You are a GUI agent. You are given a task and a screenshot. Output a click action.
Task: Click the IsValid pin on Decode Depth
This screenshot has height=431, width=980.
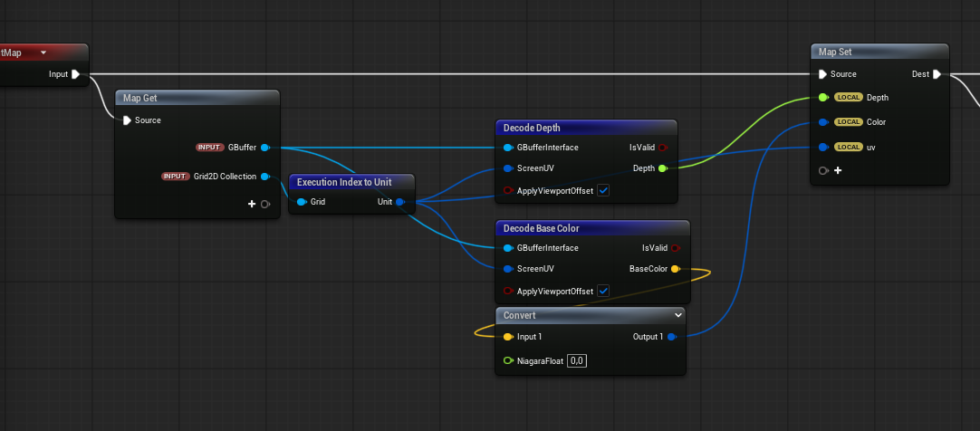click(662, 148)
